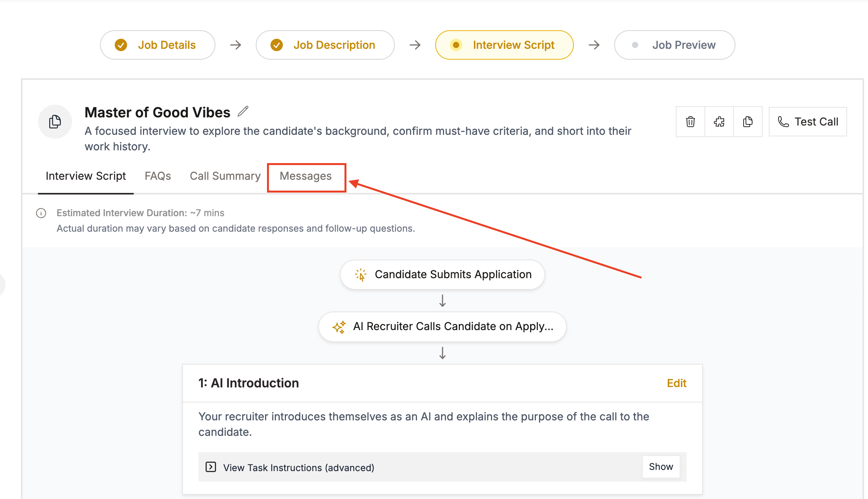Click the cursor icon on Candidate Submits Application

tap(361, 275)
